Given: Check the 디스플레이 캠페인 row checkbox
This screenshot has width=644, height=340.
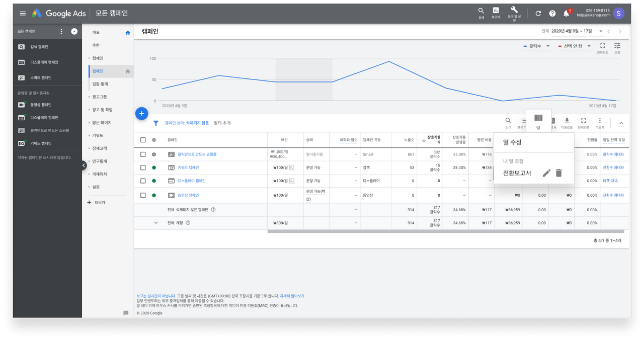Looking at the screenshot, I should [143, 181].
